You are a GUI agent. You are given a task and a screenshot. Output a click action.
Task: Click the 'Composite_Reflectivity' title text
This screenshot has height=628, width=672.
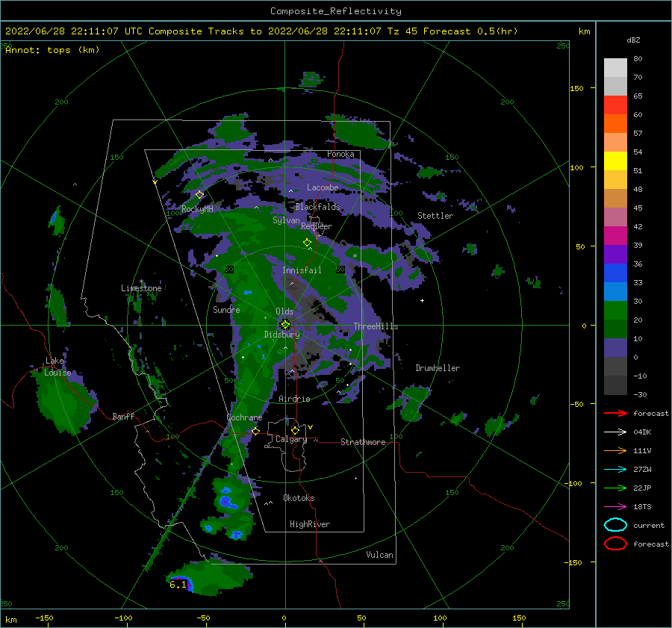[336, 11]
